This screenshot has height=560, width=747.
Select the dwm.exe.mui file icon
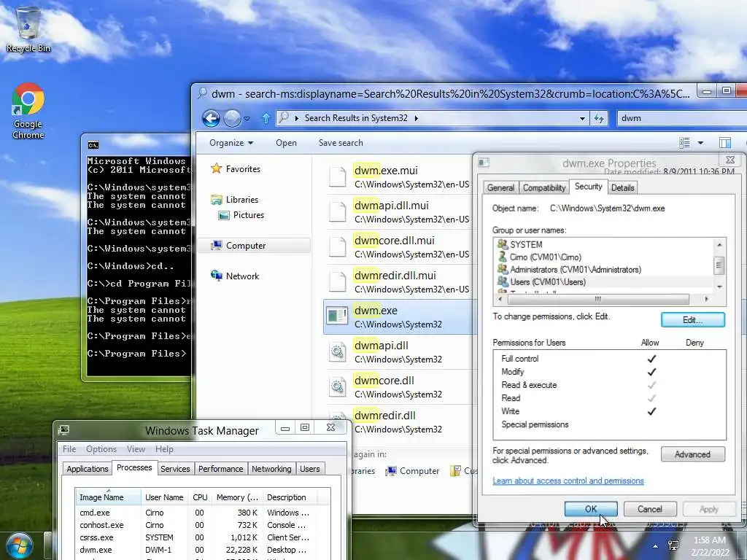click(x=337, y=176)
